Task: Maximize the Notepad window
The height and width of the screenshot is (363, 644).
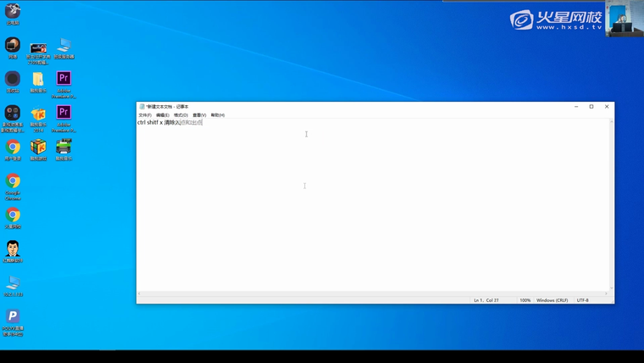Action: click(591, 107)
